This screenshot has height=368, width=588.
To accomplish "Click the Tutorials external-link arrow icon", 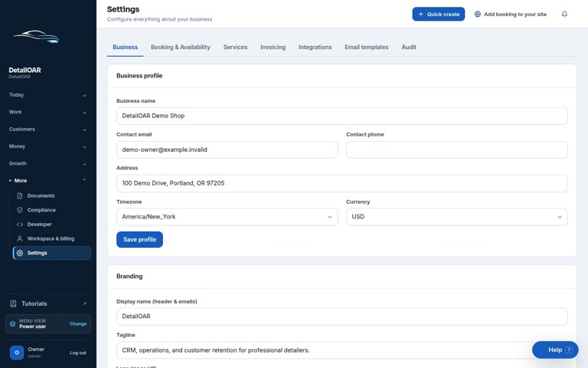I will [x=84, y=304].
